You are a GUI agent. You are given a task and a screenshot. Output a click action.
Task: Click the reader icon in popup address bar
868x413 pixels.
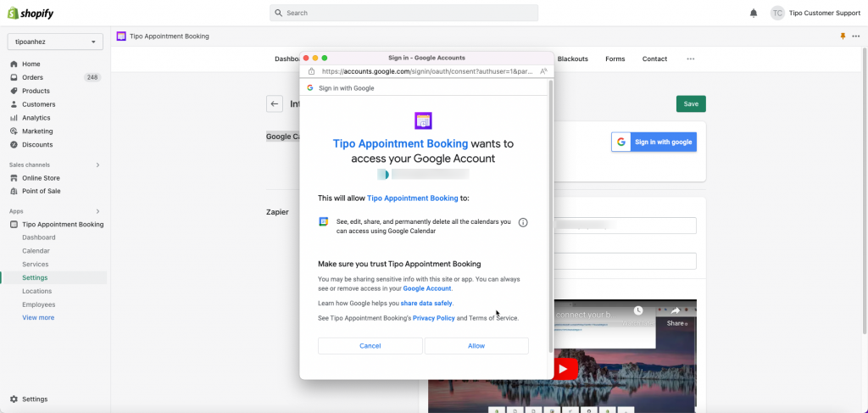pyautogui.click(x=543, y=71)
